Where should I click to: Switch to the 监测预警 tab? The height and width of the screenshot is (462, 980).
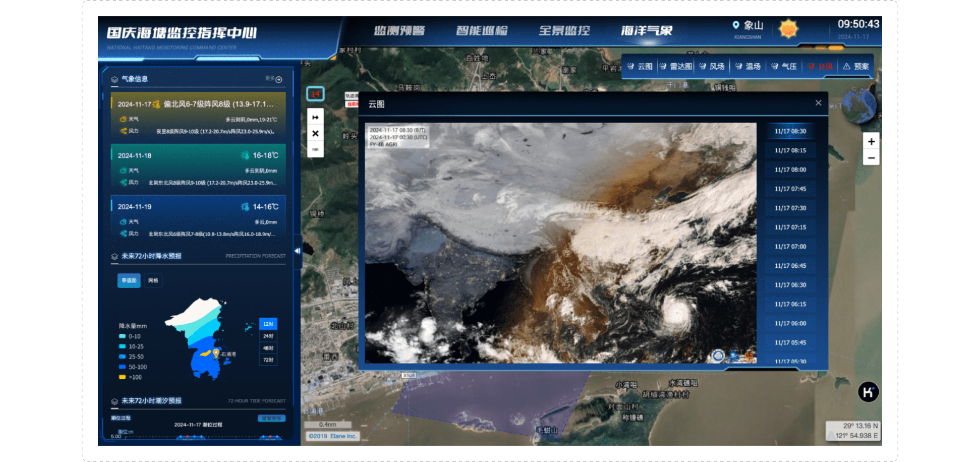(399, 31)
